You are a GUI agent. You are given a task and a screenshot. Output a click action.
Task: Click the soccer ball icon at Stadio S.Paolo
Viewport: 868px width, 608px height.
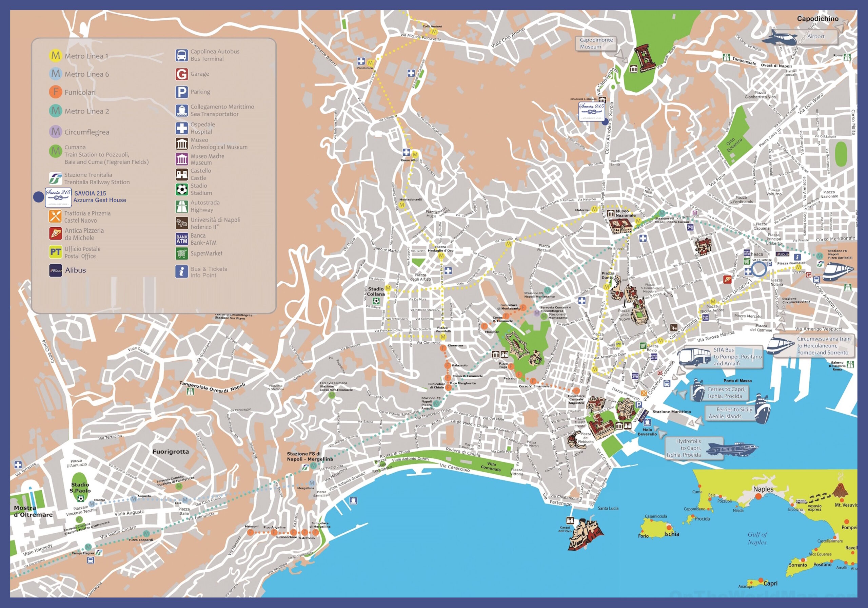(x=80, y=498)
